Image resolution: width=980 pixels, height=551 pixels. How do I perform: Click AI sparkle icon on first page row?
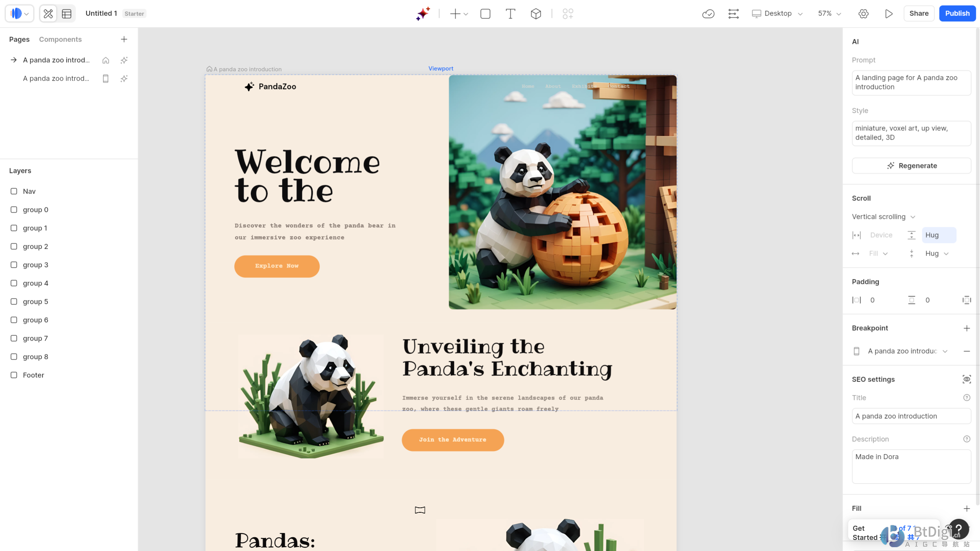pos(124,60)
